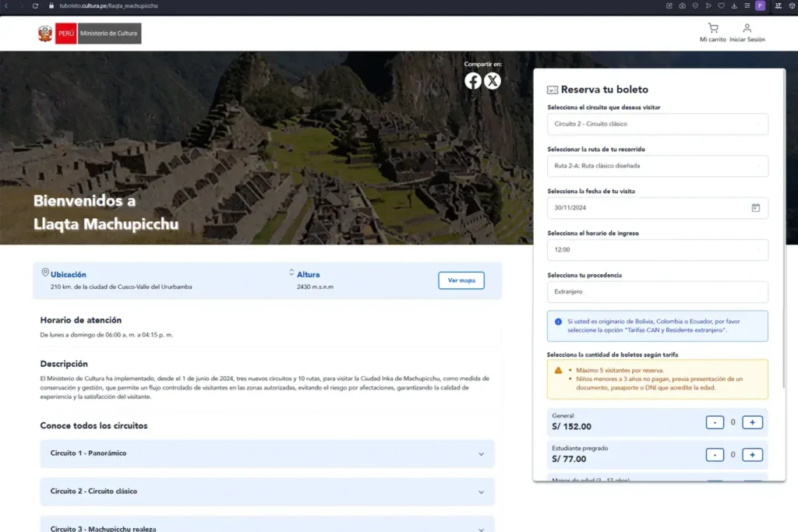Reload the page with browser refresh
Screen dimensions: 798x532
(35, 5)
